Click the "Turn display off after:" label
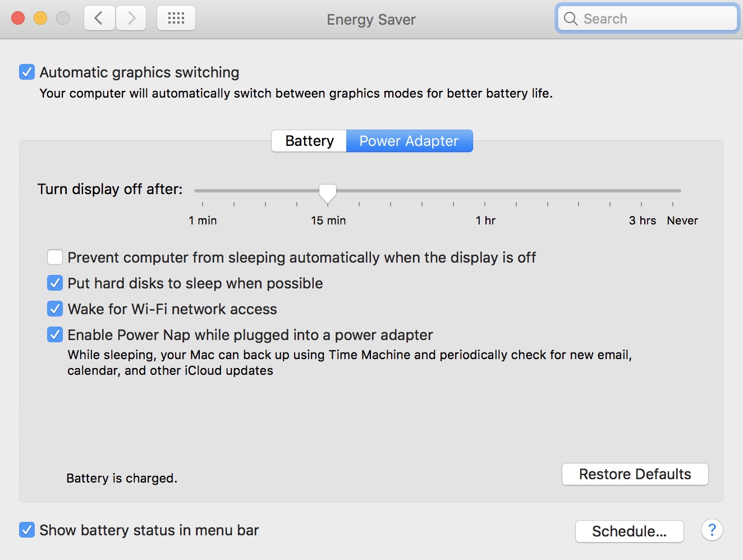The image size is (743, 560). (x=110, y=189)
